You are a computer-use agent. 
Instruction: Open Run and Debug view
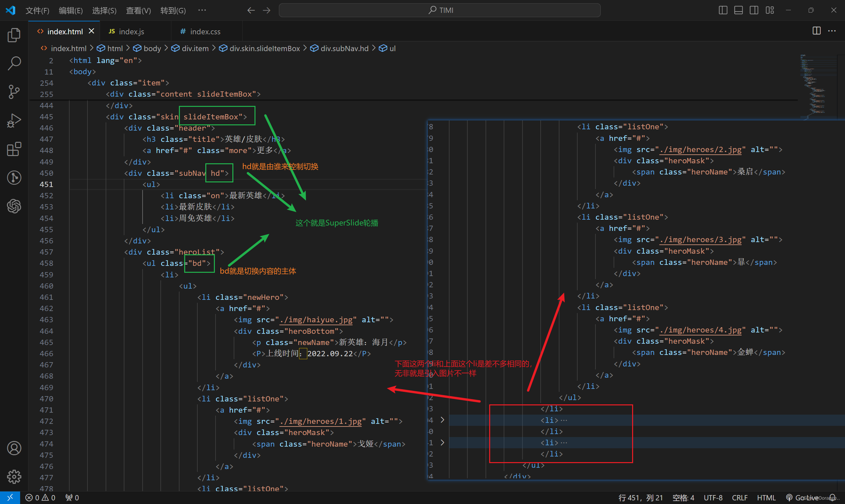pyautogui.click(x=14, y=120)
